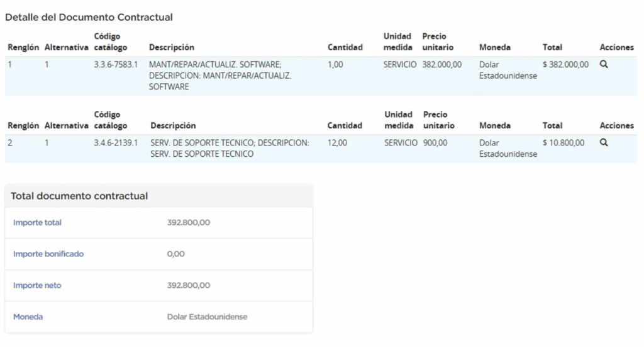Click total $ 10.800,00

pyautogui.click(x=563, y=143)
